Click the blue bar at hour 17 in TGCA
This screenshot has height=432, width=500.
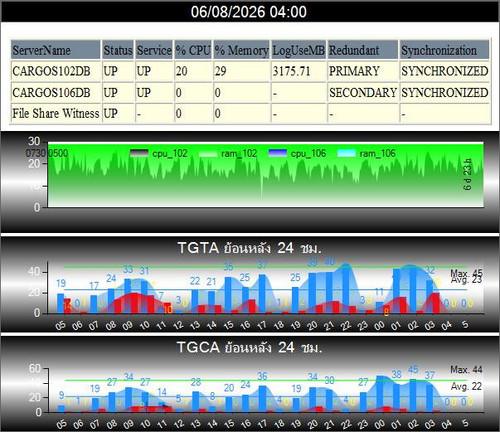(262, 399)
